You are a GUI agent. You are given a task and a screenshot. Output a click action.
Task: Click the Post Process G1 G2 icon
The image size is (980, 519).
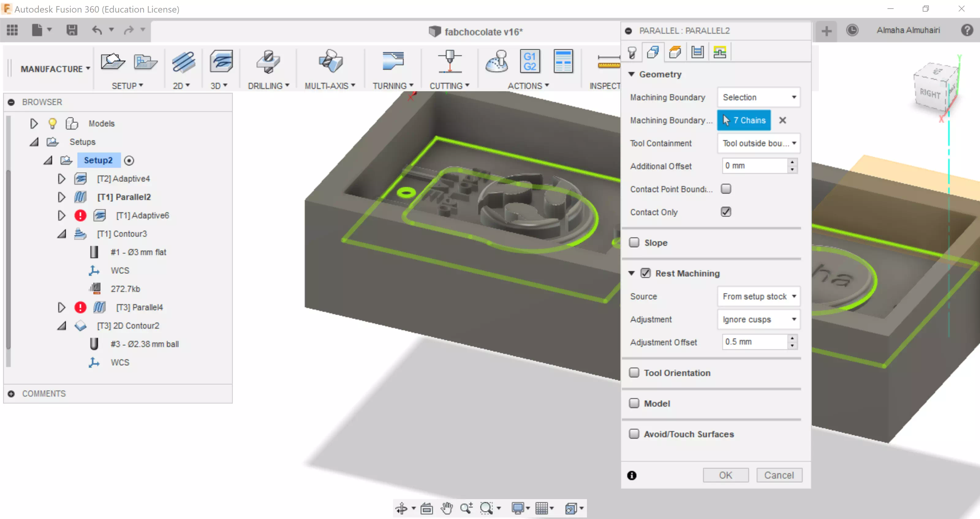click(x=530, y=61)
